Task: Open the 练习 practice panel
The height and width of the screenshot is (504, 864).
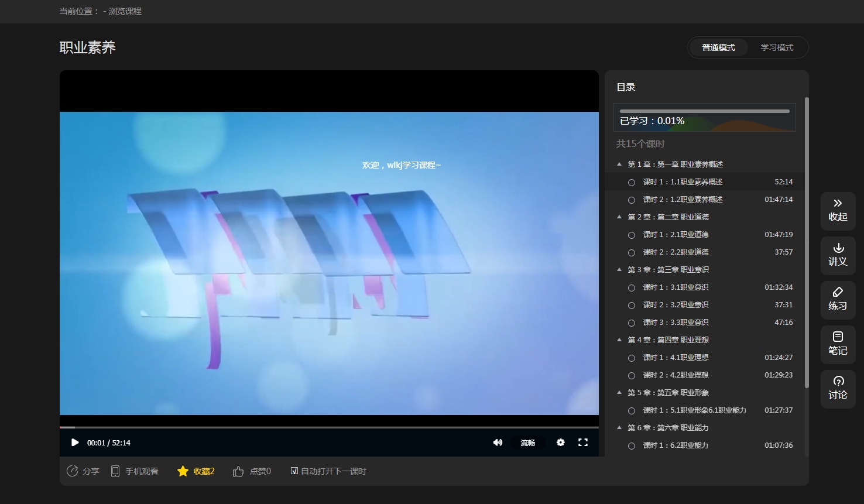Action: coord(838,300)
